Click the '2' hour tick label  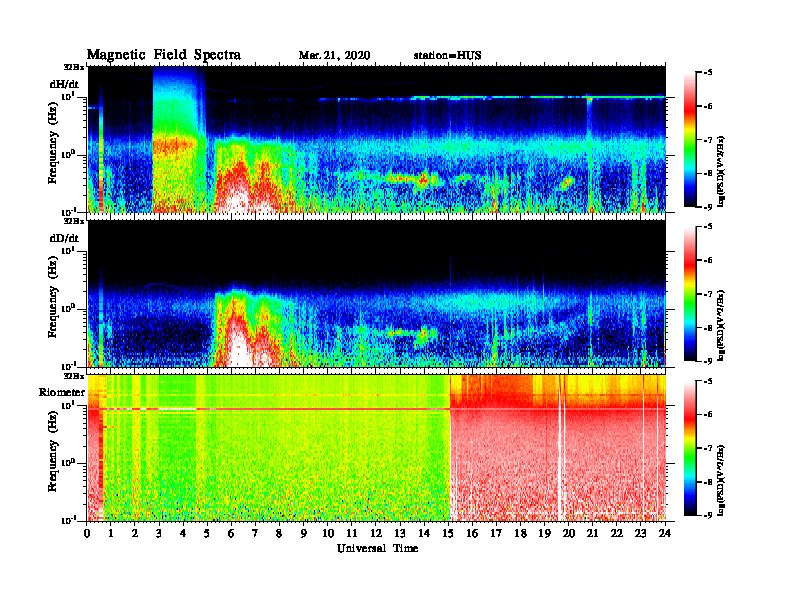pos(134,534)
